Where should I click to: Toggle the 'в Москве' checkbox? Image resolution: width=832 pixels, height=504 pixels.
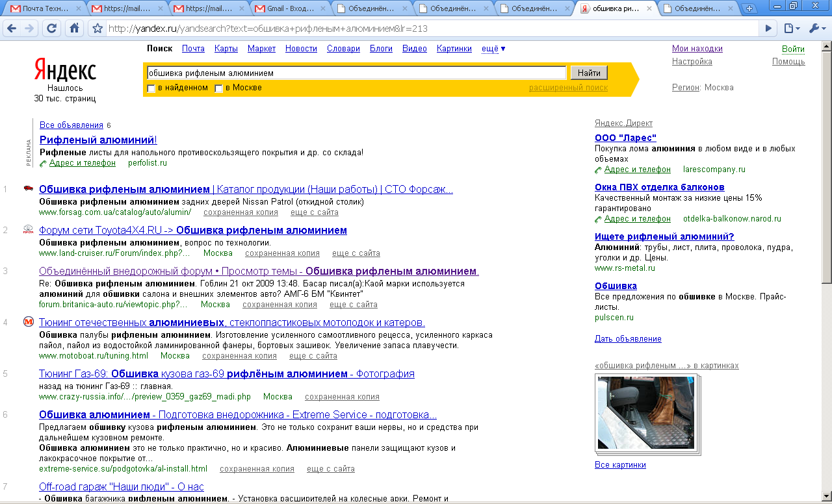[219, 88]
